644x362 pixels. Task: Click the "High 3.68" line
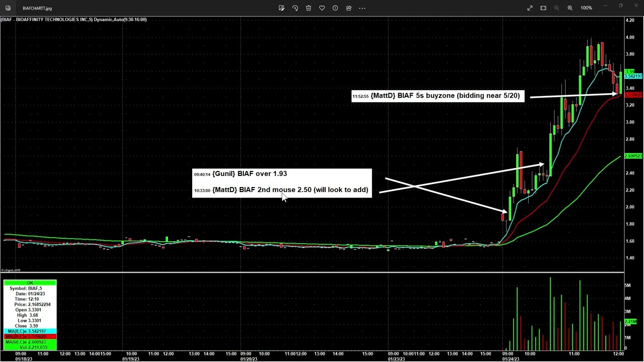click(28, 315)
